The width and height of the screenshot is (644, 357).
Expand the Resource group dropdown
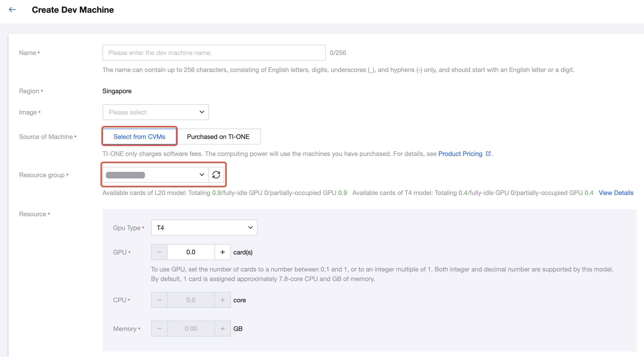tap(155, 175)
